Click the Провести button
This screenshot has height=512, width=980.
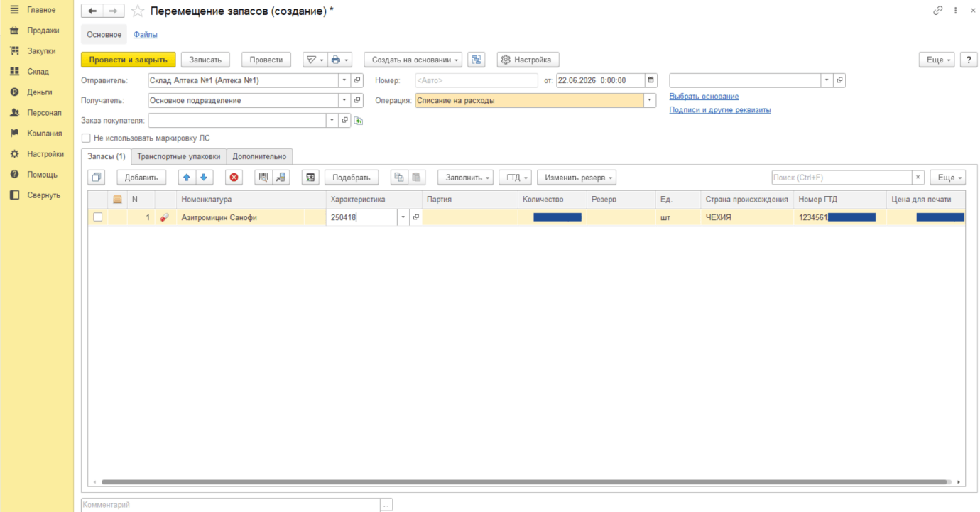[x=266, y=60]
